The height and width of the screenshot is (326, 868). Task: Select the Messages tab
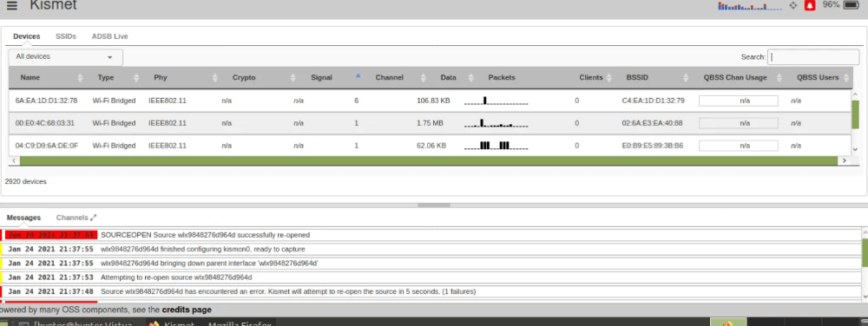tap(23, 218)
